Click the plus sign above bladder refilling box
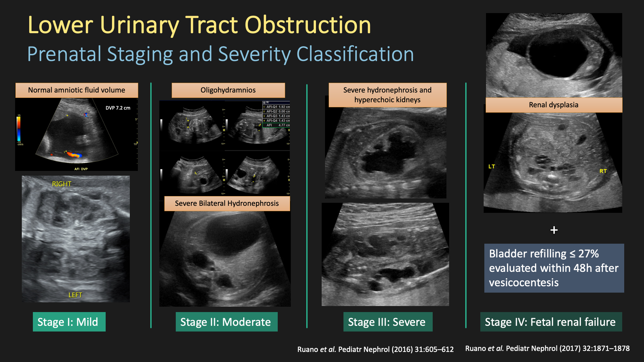Image resolution: width=644 pixels, height=362 pixels. point(554,230)
